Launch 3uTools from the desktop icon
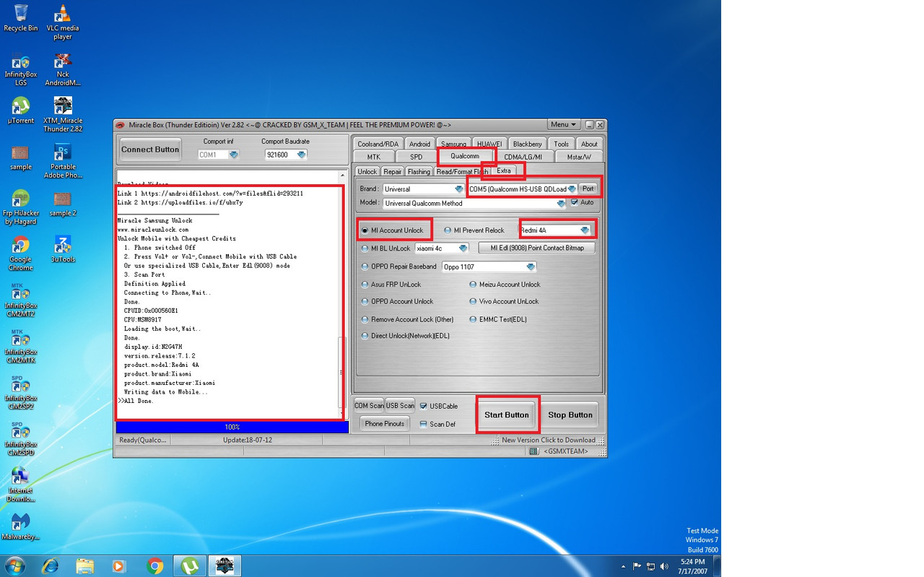 click(x=63, y=249)
